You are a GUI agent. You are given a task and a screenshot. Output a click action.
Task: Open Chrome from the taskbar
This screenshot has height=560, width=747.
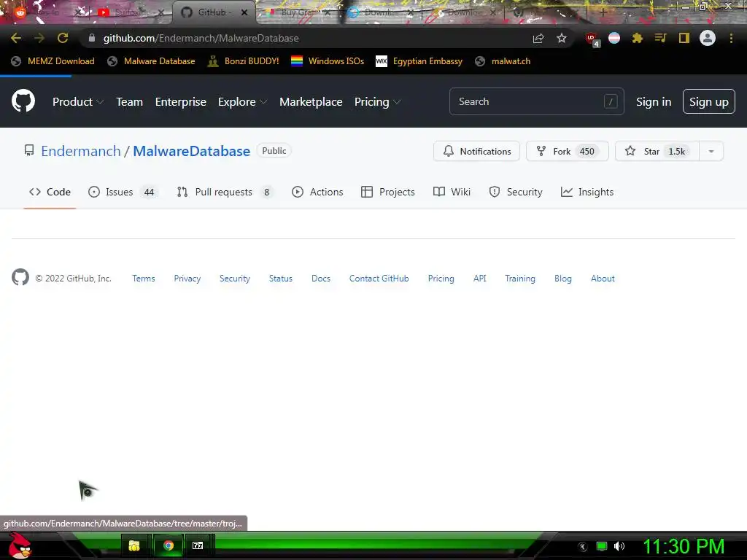(169, 545)
